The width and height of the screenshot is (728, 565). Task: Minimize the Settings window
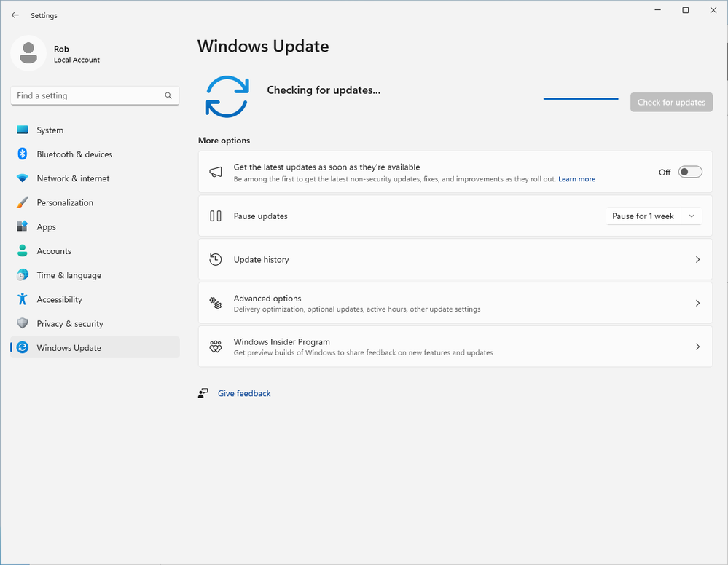[657, 10]
